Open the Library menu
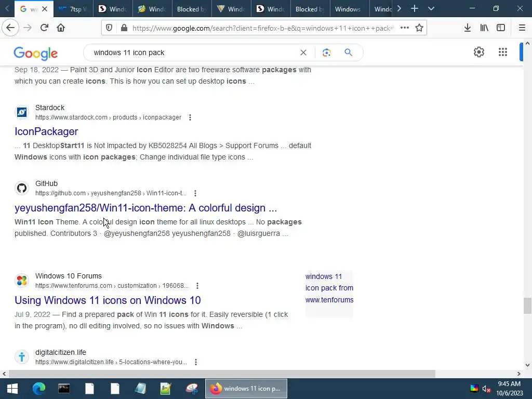The image size is (532, 399). click(x=484, y=28)
